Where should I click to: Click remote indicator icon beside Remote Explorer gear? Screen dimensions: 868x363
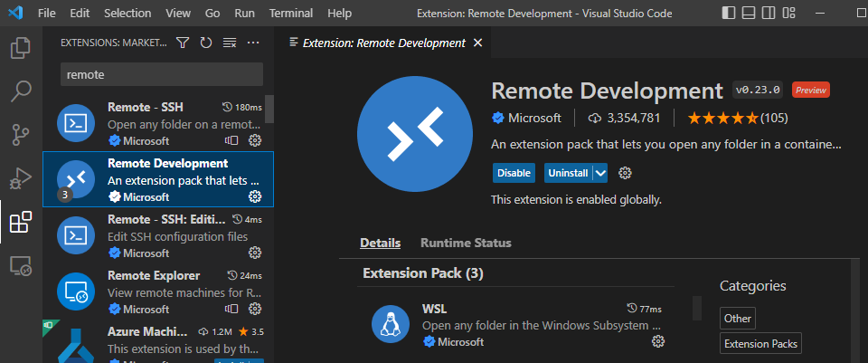click(x=231, y=308)
